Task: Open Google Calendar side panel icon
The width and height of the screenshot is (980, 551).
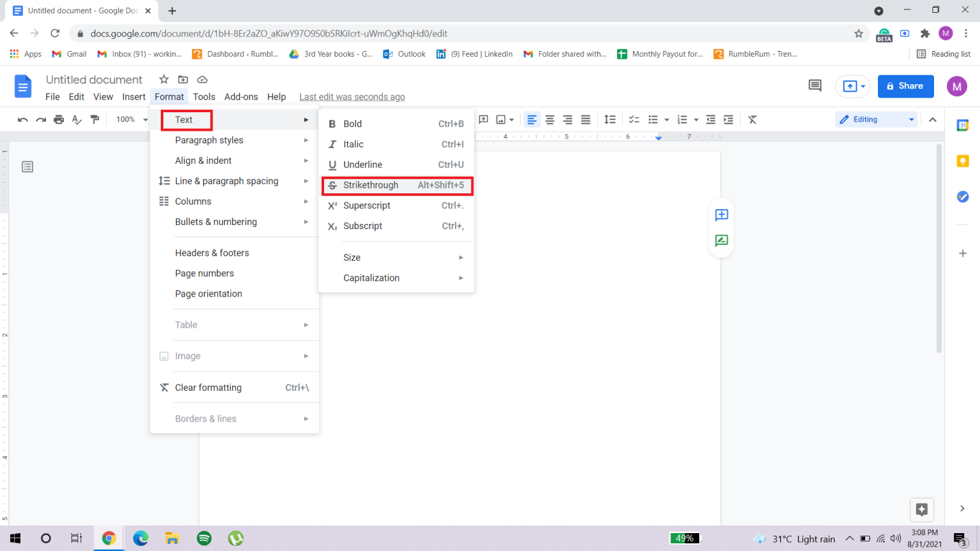Action: click(x=962, y=126)
